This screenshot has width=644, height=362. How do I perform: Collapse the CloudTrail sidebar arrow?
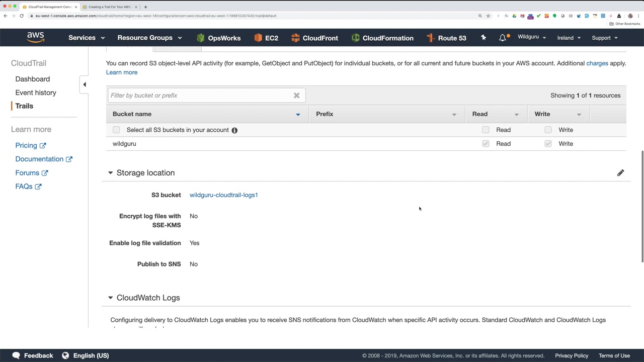[x=85, y=84]
